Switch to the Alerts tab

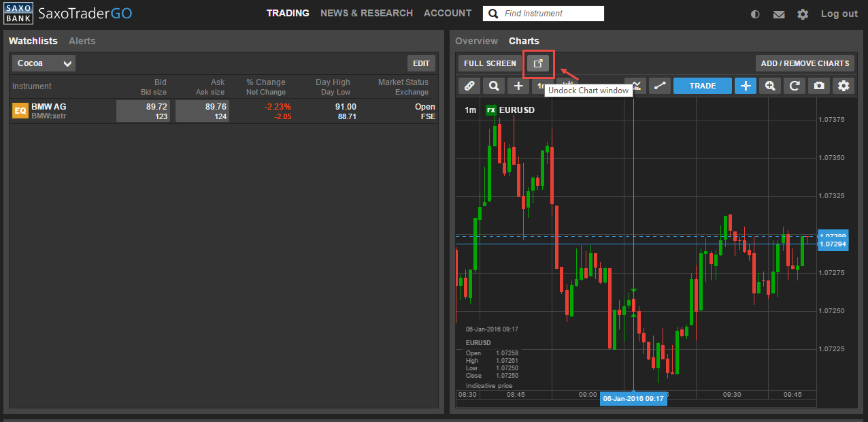82,41
